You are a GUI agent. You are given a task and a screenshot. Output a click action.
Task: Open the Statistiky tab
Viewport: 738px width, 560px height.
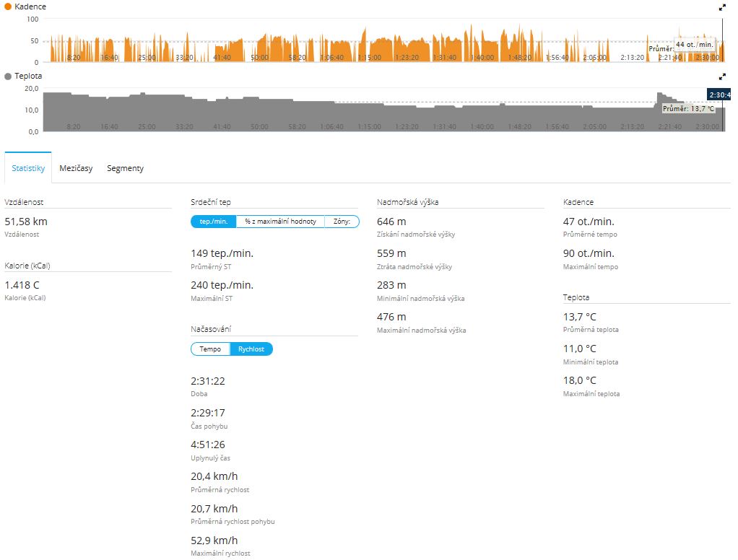pos(28,168)
